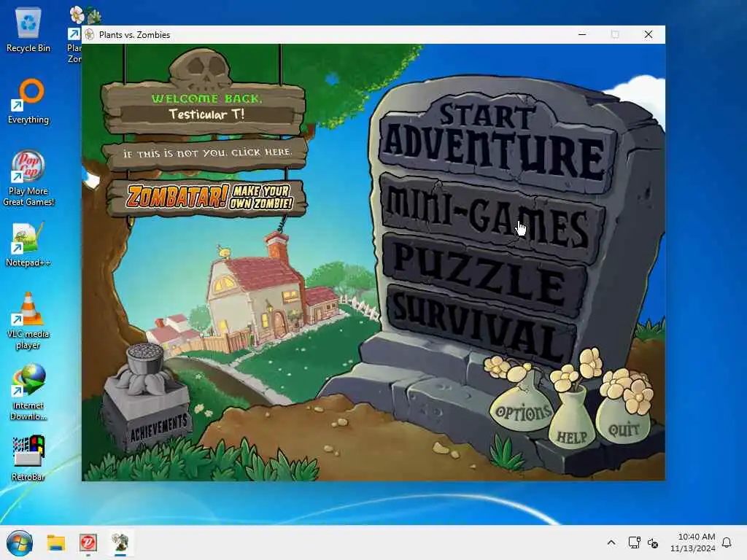Viewport: 747px width, 560px height.
Task: Open File Explorer from taskbar
Action: point(55,542)
